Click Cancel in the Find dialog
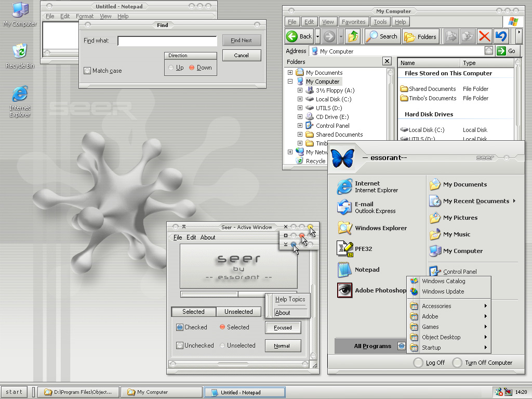Viewport: 532px width, 399px height. coord(241,55)
